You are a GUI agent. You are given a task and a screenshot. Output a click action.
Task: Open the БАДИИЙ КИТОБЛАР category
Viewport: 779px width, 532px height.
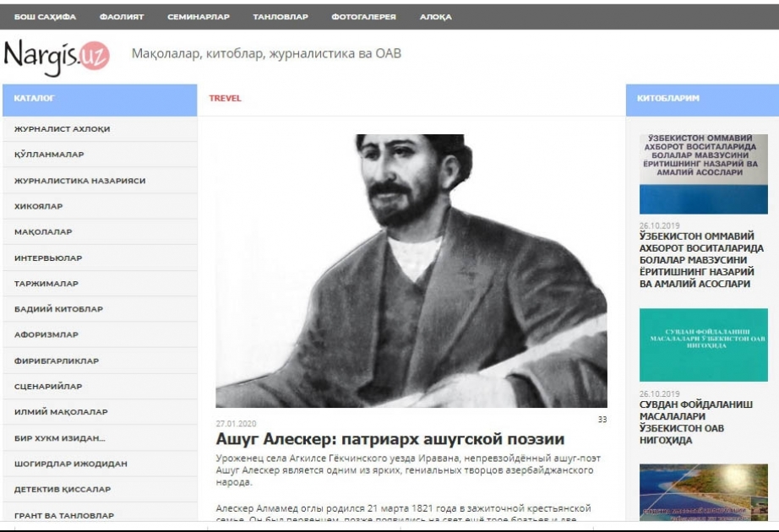pos(100,309)
